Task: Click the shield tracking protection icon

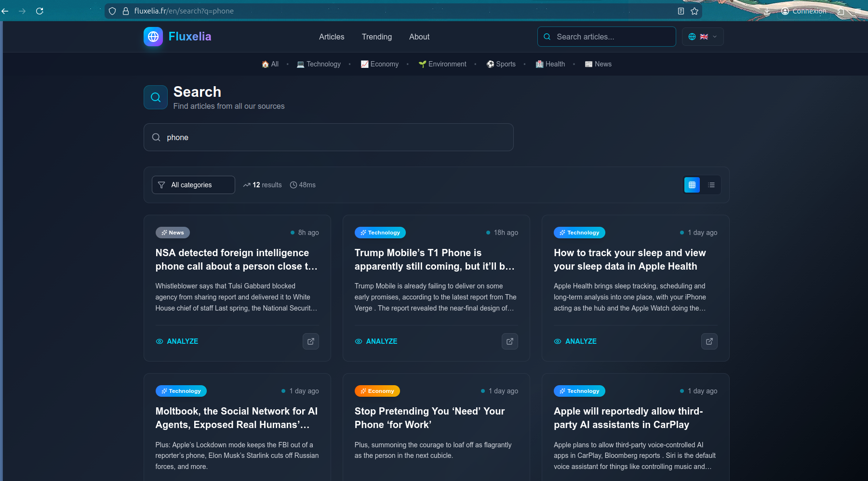Action: click(112, 11)
